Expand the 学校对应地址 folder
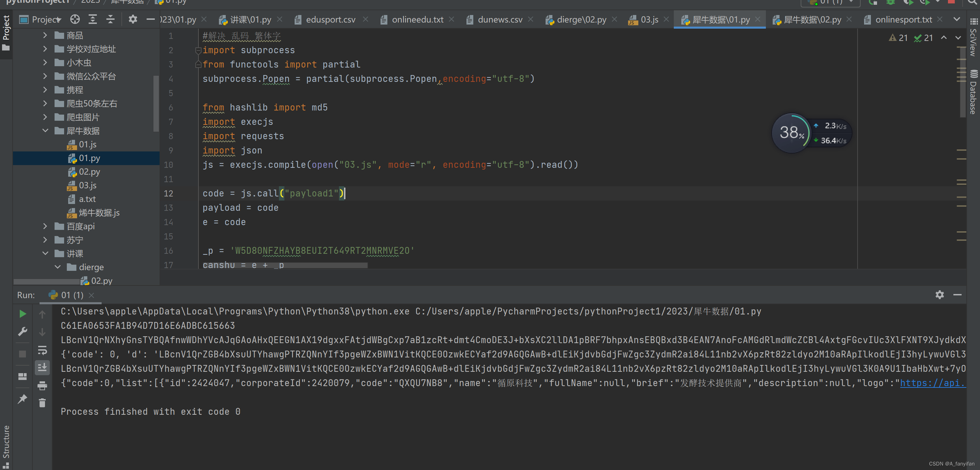This screenshot has width=980, height=470. pos(45,49)
